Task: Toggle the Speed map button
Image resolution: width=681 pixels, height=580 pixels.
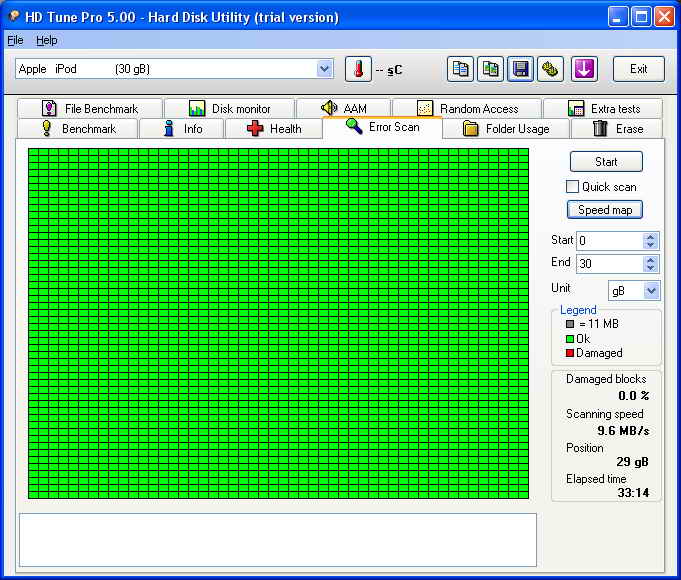Action: pyautogui.click(x=606, y=210)
